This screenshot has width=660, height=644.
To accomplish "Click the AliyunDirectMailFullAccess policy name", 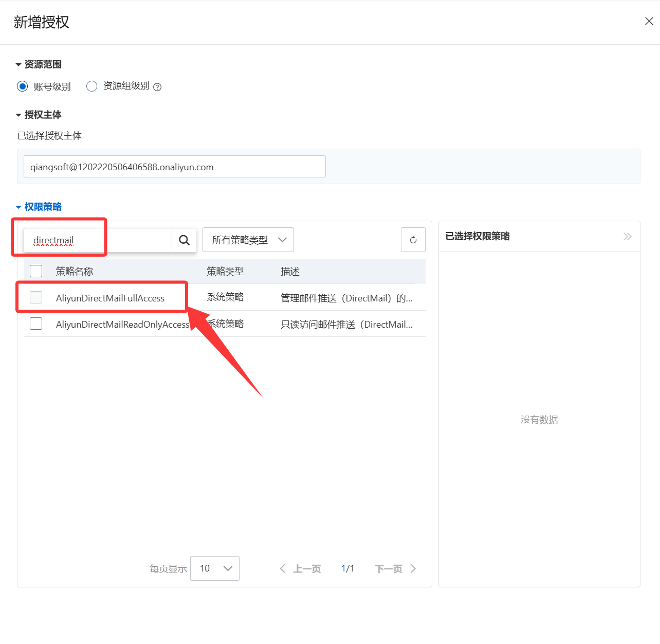I will (110, 298).
